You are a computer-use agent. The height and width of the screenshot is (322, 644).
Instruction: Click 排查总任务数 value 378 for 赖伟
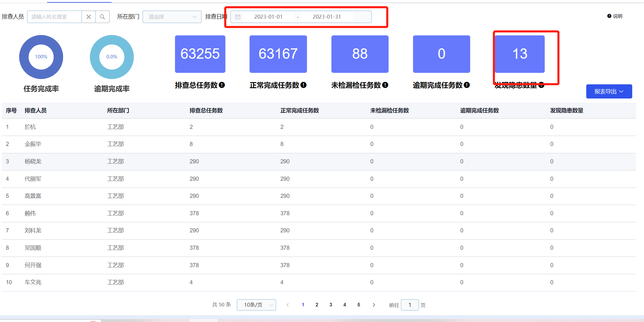194,213
